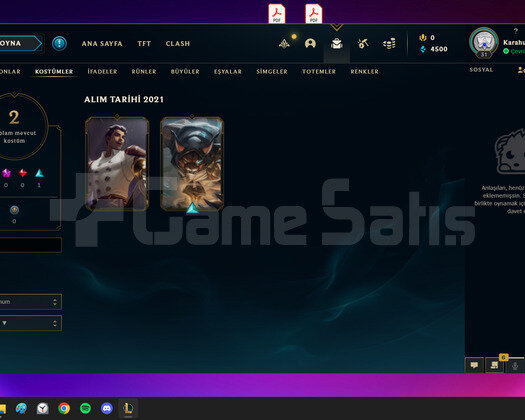Switch to BÜYÜLER sub-tab
Viewport: 525px width, 420px height.
(x=185, y=71)
